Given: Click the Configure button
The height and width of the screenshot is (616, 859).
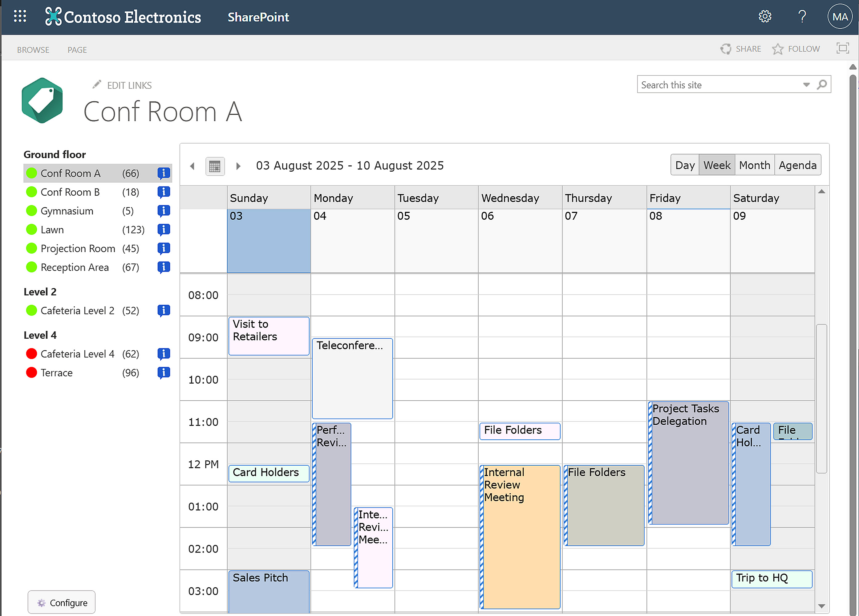Looking at the screenshot, I should 61,602.
